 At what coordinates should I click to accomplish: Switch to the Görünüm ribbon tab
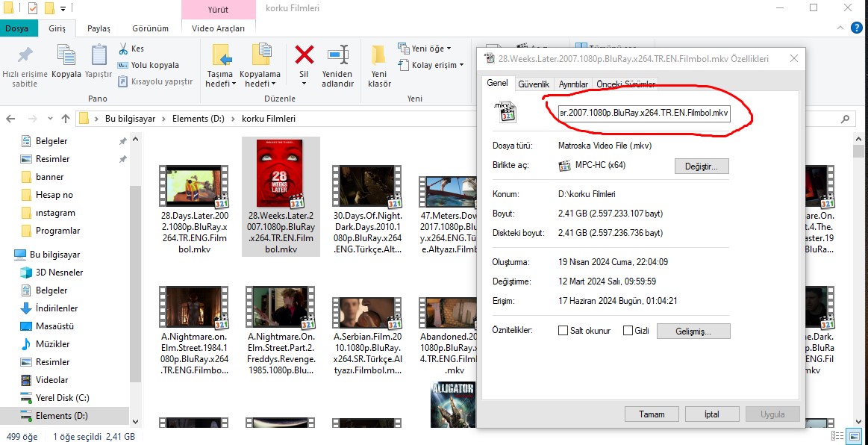pyautogui.click(x=150, y=28)
